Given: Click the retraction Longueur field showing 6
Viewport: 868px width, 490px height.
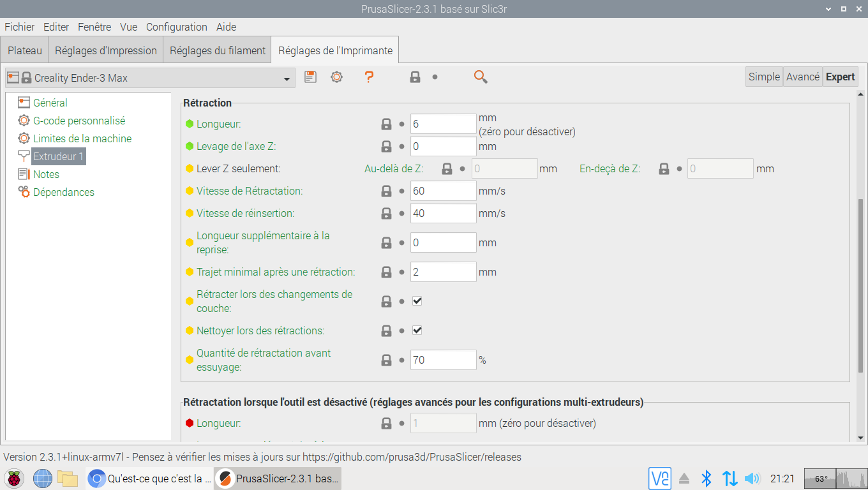Looking at the screenshot, I should coord(444,124).
